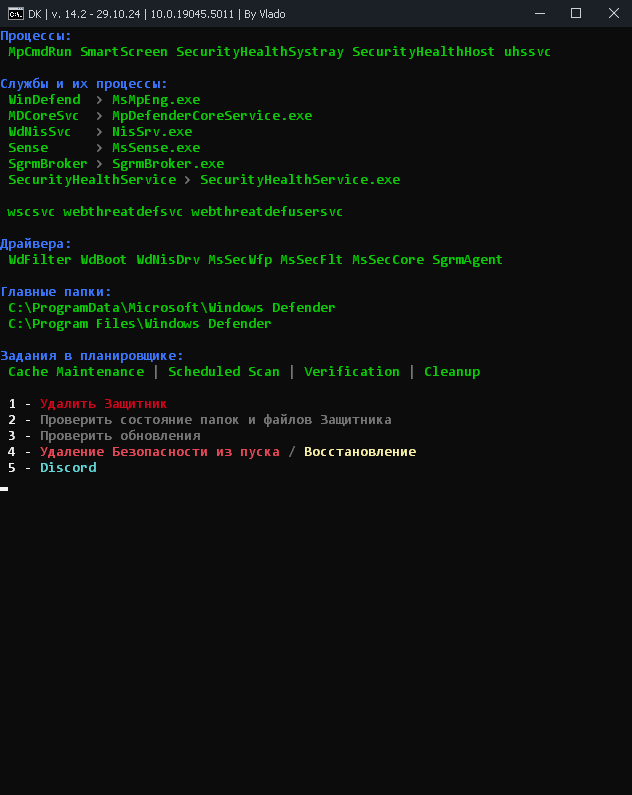Click the WdNisDrv driver name
This screenshot has height=795, width=632.
pyautogui.click(x=168, y=260)
